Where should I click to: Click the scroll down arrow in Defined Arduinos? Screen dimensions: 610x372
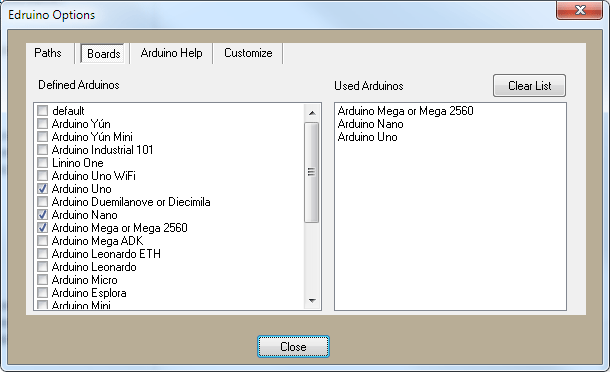[312, 300]
